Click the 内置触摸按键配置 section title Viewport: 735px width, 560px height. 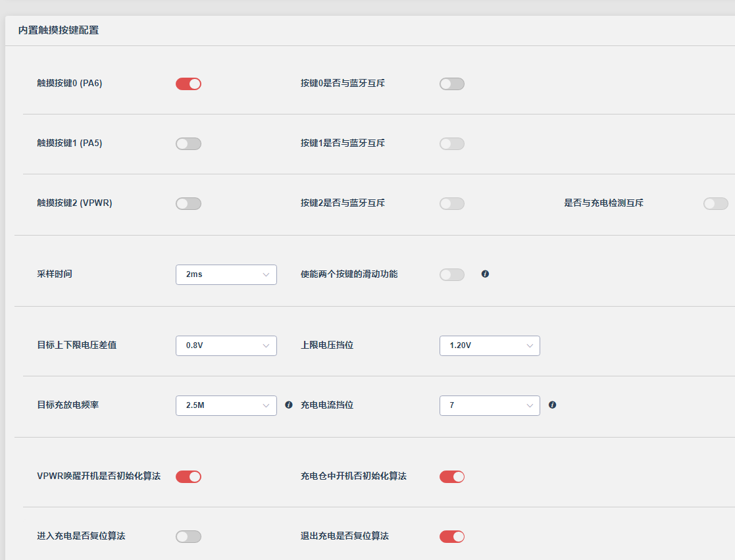[59, 30]
